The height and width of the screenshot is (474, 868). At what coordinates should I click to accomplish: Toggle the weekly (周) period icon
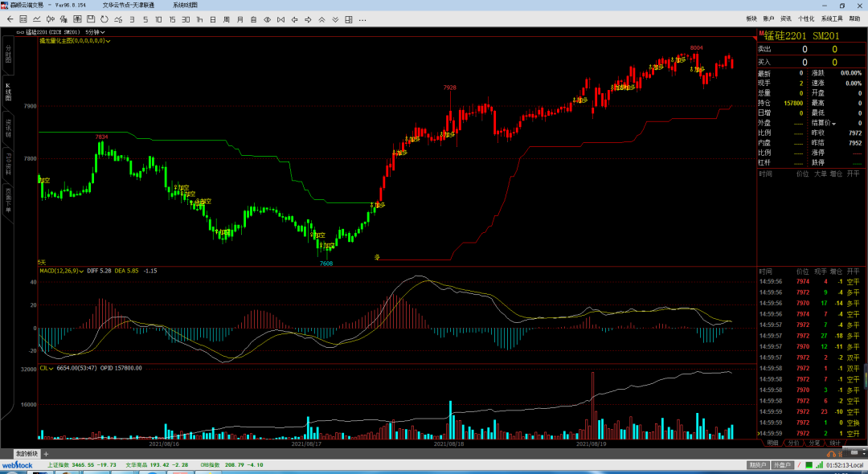[x=227, y=19]
